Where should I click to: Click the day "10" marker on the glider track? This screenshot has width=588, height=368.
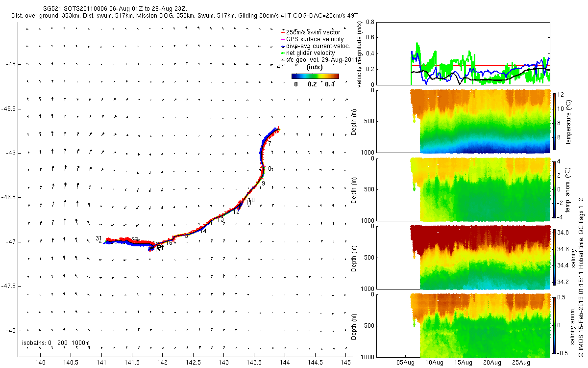point(251,200)
